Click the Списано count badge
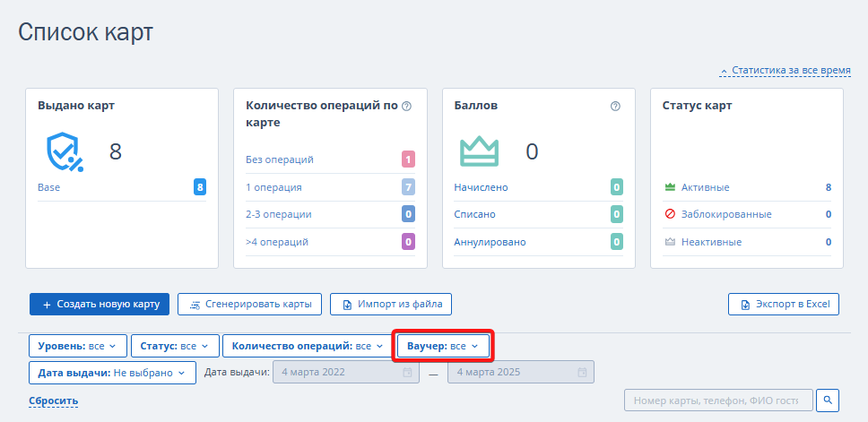The width and height of the screenshot is (868, 422). [x=617, y=214]
